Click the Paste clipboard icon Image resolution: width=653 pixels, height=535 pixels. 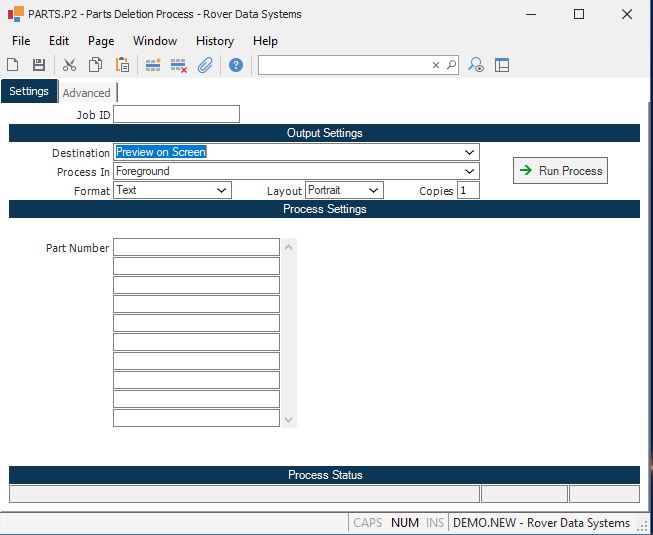click(122, 65)
